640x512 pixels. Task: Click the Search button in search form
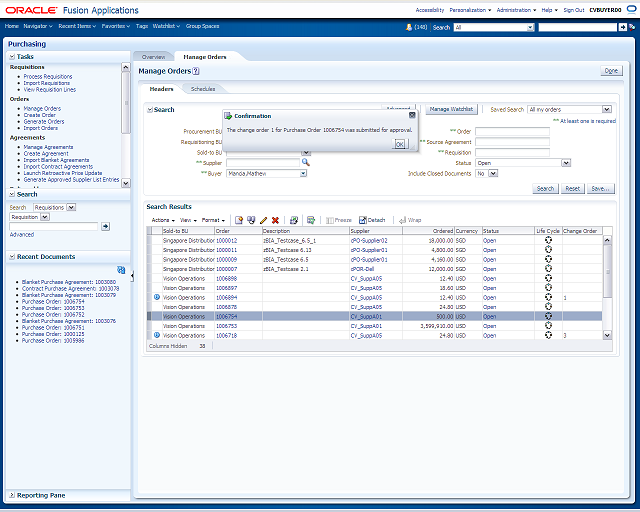coord(545,189)
